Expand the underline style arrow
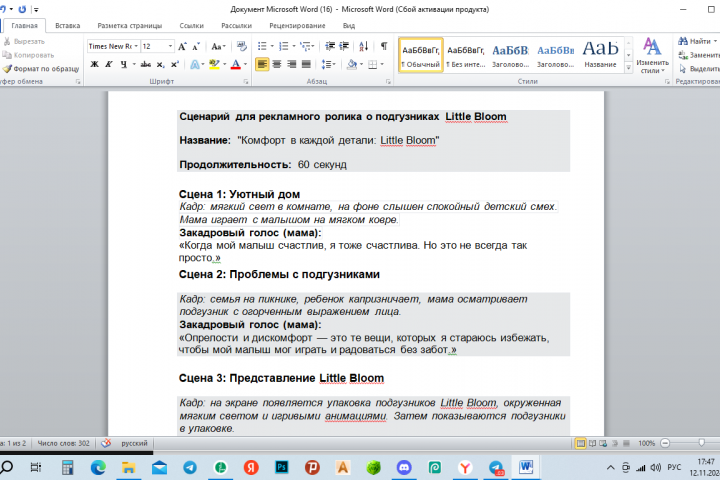 point(134,64)
